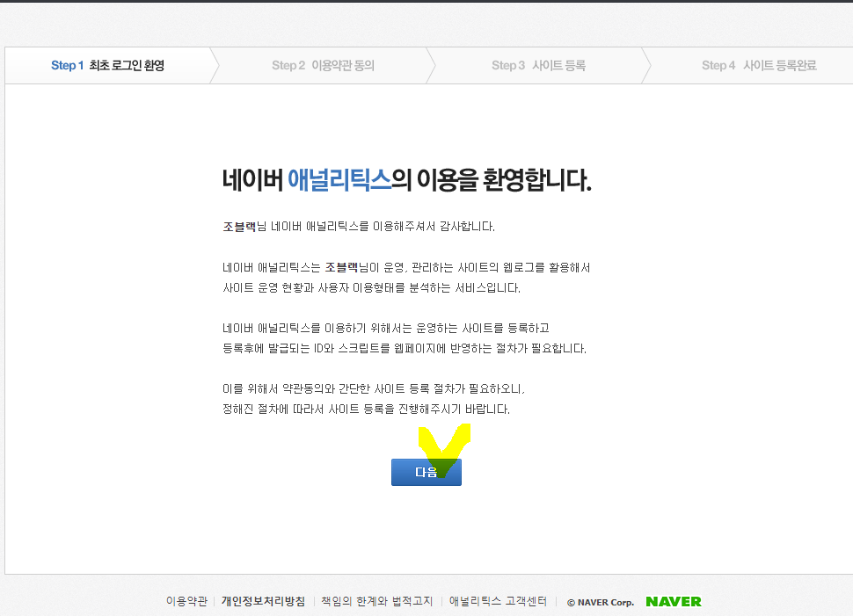The width and height of the screenshot is (853, 616).
Task: Click the 네이버 애널리틱스의 이용을 환영합니다 heading
Action: [x=407, y=180]
